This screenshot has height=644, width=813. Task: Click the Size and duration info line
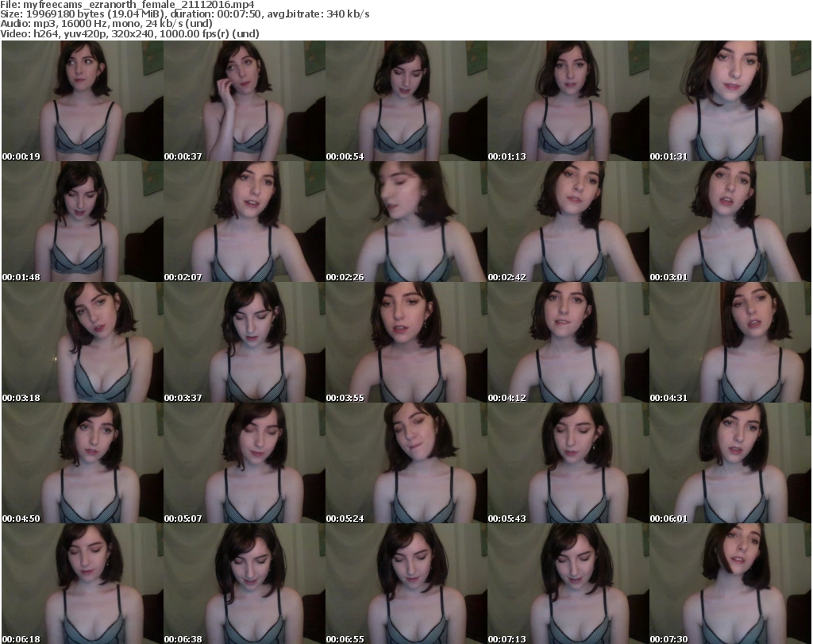pos(185,14)
